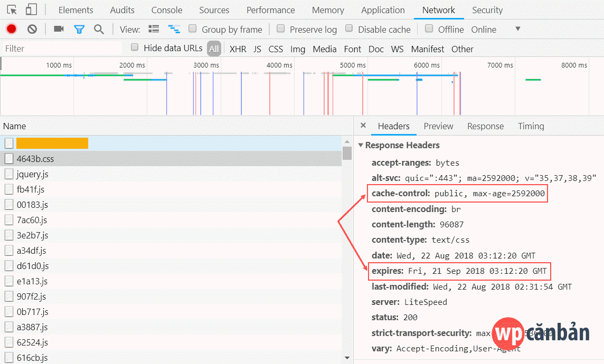Image resolution: width=604 pixels, height=364 pixels.
Task: Open the Timing tab of request details
Action: coord(531,126)
